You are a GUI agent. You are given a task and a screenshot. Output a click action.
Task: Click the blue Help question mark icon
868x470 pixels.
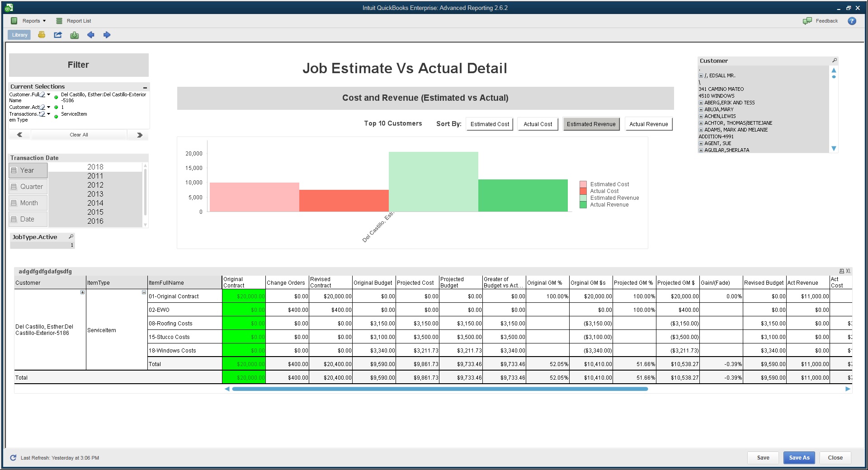[852, 21]
